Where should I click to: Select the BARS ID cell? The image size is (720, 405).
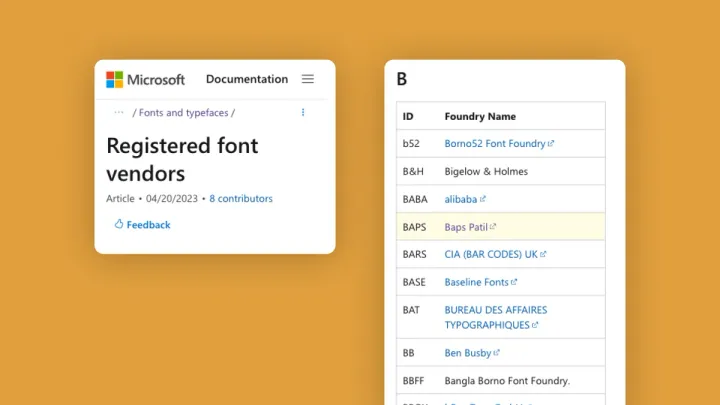pos(415,254)
